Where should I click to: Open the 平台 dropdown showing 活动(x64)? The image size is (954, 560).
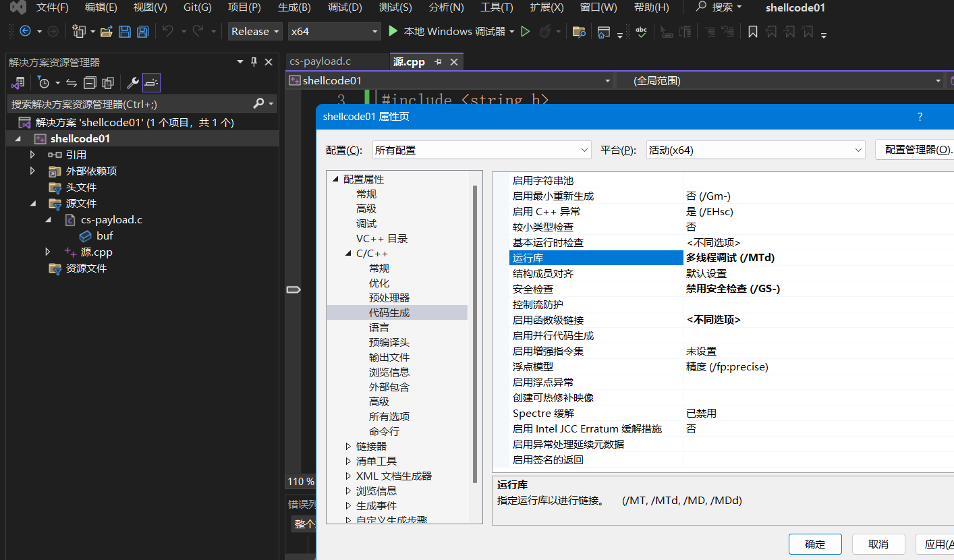(x=755, y=150)
